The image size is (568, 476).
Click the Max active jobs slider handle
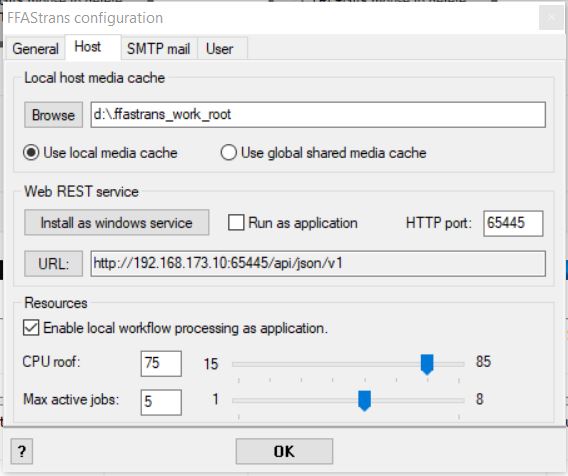(x=364, y=401)
